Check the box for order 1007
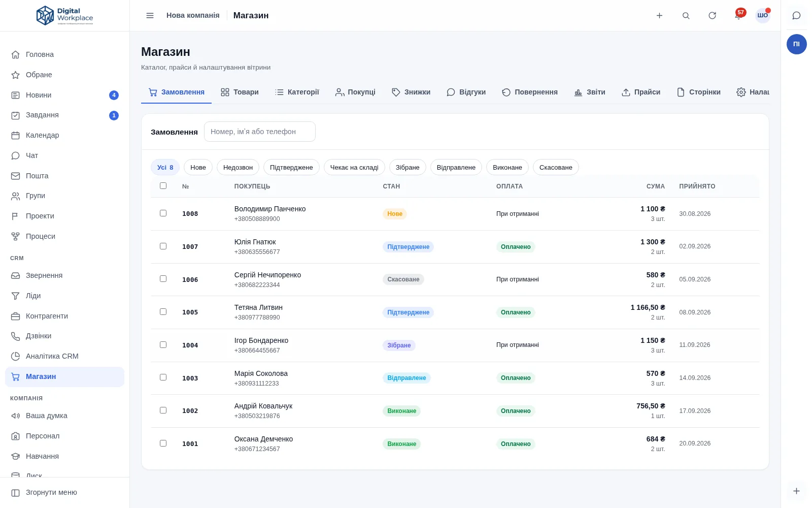Screen dimensions: 812x508 163,246
